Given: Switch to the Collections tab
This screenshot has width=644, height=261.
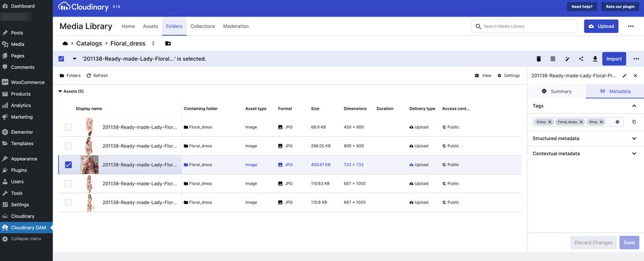Looking at the screenshot, I should point(203,26).
